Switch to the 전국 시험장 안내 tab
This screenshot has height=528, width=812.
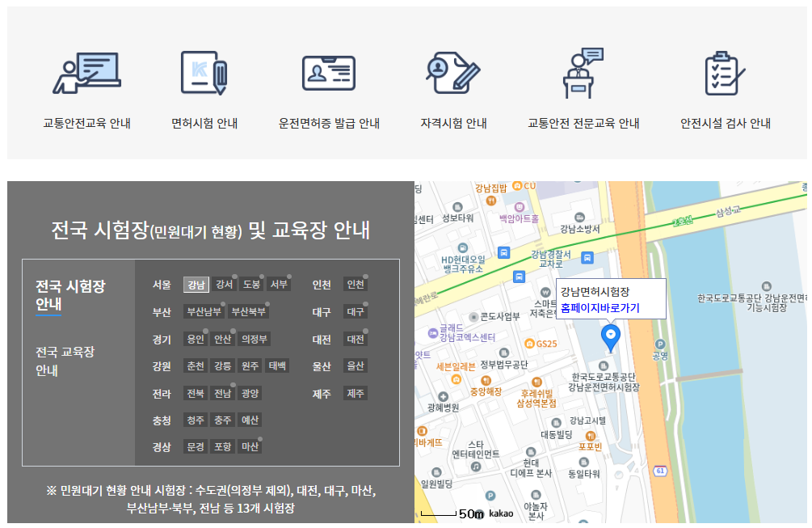coord(71,294)
